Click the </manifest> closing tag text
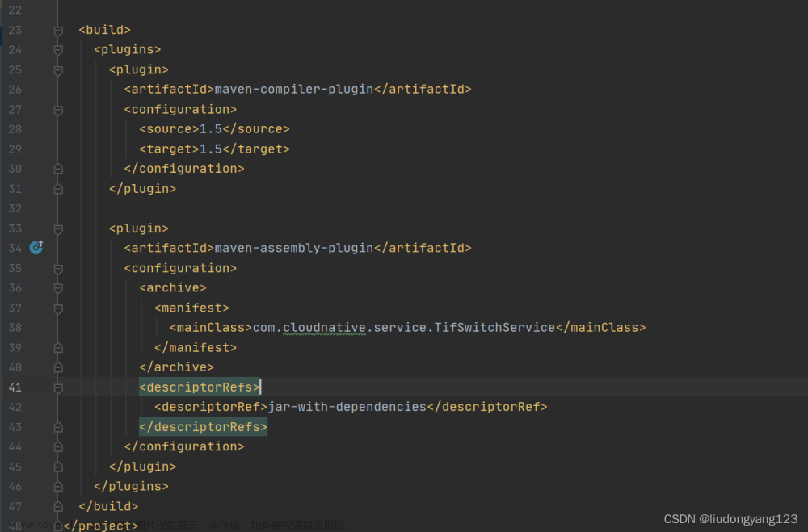 pos(196,348)
